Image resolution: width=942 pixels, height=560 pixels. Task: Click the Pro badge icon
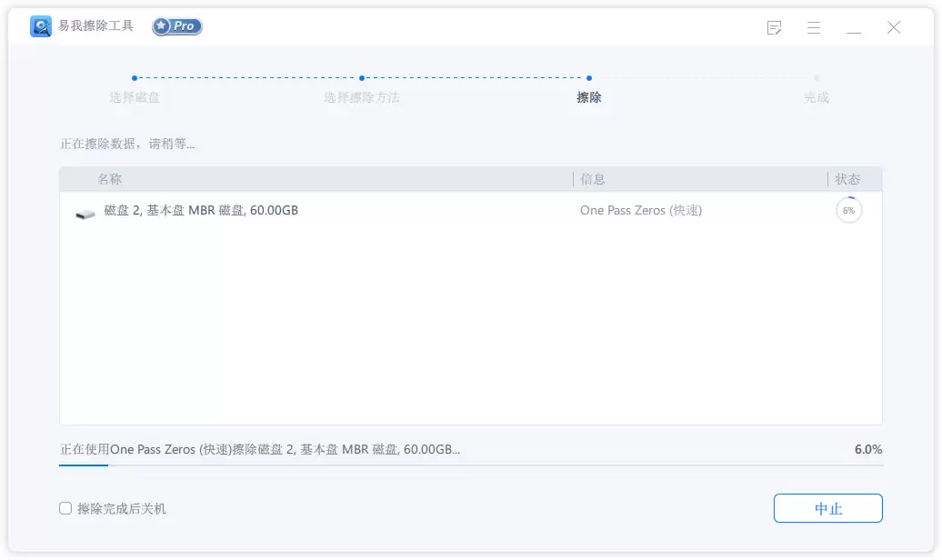177,25
